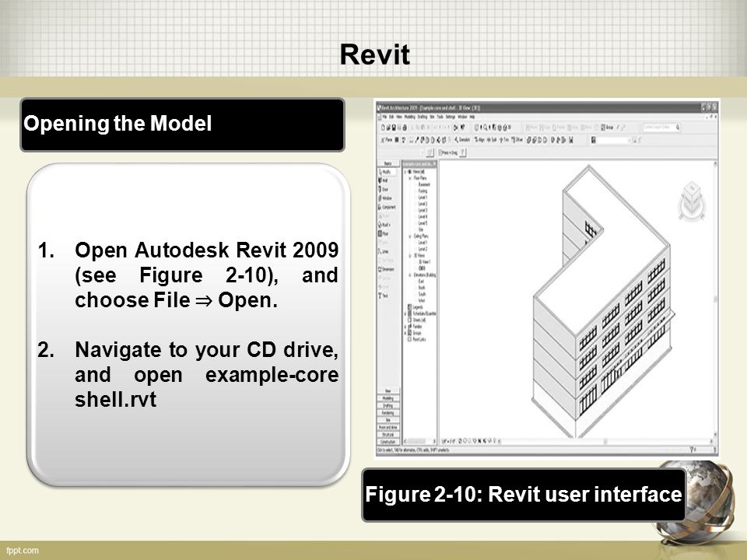Select the Wall tool
747x560 pixels.
point(383,180)
